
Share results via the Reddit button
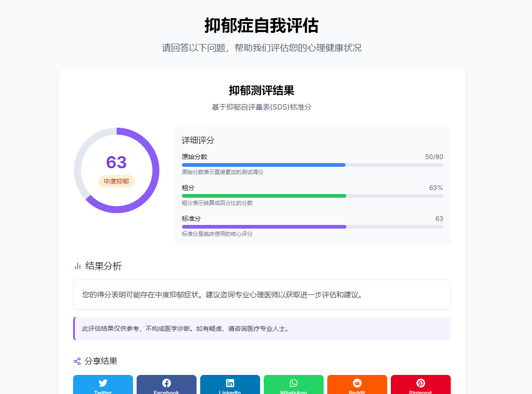click(357, 386)
